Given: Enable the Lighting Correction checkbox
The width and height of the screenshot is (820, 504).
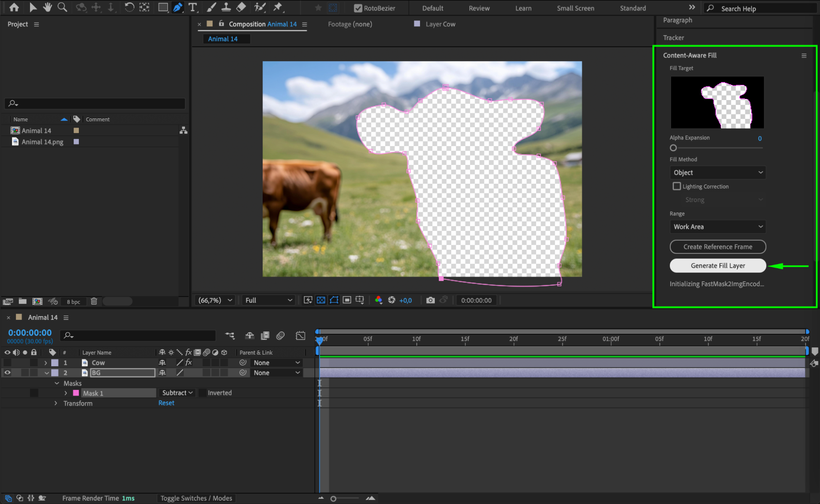Looking at the screenshot, I should [676, 186].
